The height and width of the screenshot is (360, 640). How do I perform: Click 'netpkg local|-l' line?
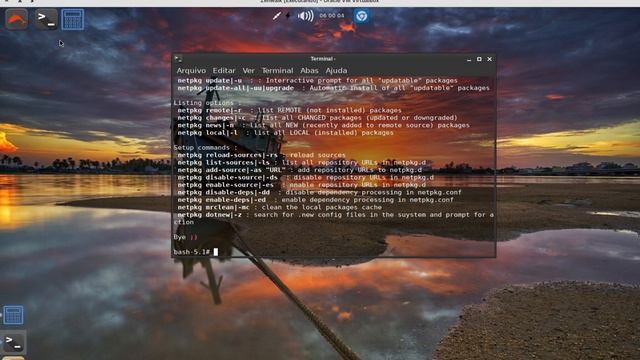pos(285,133)
